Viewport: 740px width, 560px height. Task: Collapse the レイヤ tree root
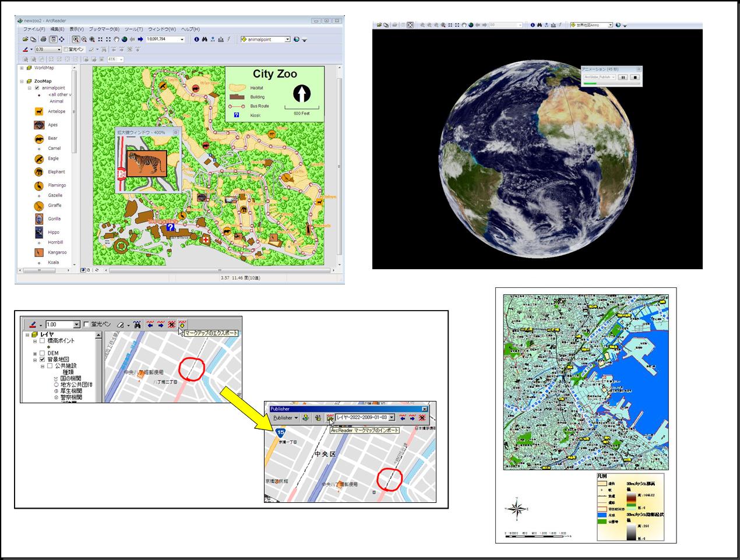point(27,334)
